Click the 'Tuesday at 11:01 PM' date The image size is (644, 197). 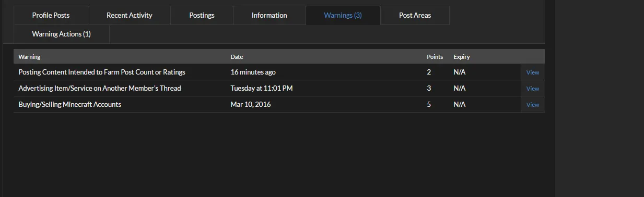(x=262, y=88)
